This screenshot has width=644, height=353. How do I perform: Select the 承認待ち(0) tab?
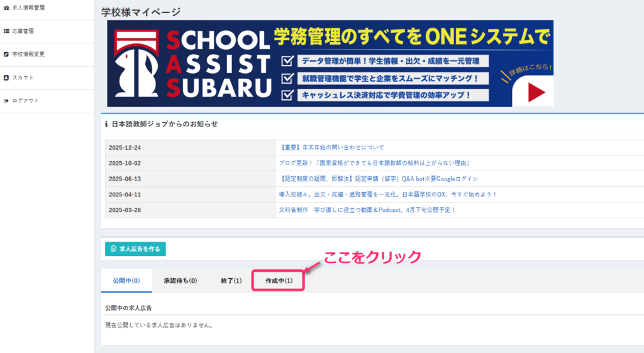pos(180,281)
